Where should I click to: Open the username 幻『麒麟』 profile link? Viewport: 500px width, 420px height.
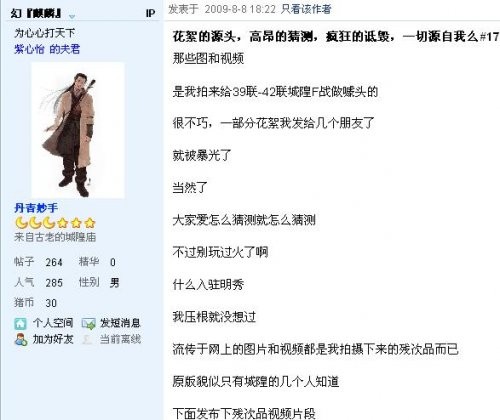pyautogui.click(x=36, y=13)
